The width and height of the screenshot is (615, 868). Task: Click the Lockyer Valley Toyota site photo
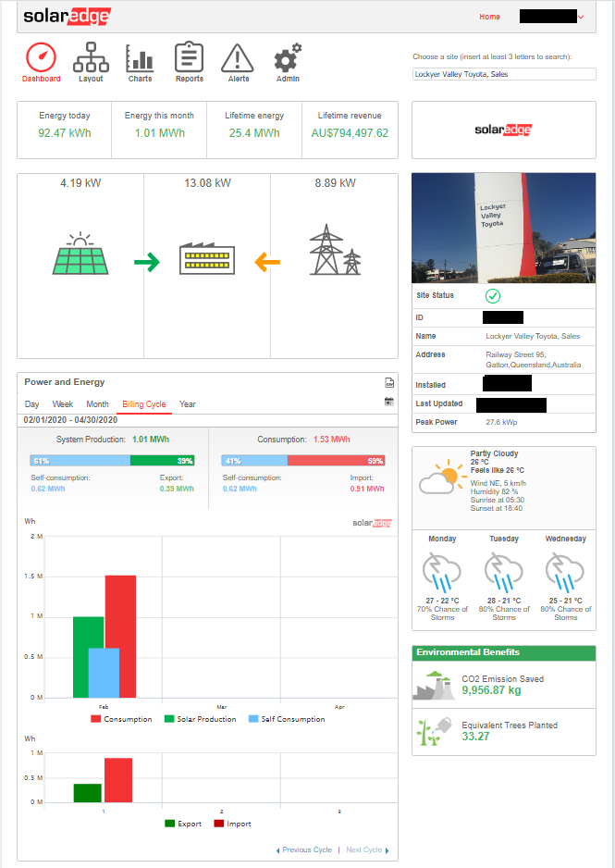pos(504,228)
